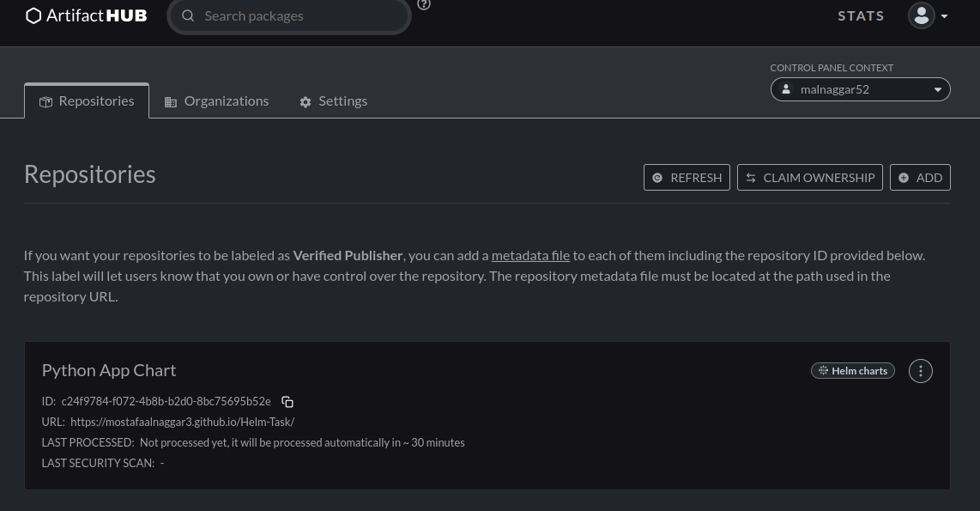Open Python App Chart options menu

[920, 371]
